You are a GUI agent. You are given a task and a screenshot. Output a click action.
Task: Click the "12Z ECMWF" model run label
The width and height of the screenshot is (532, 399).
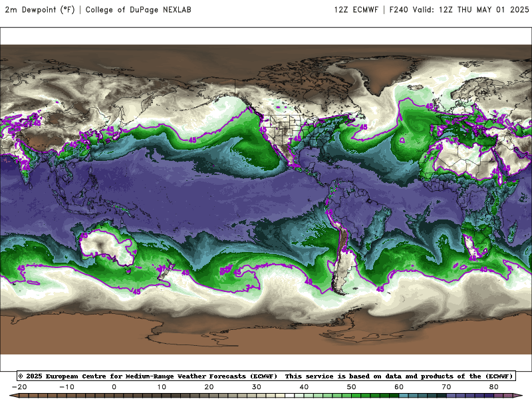point(356,9)
